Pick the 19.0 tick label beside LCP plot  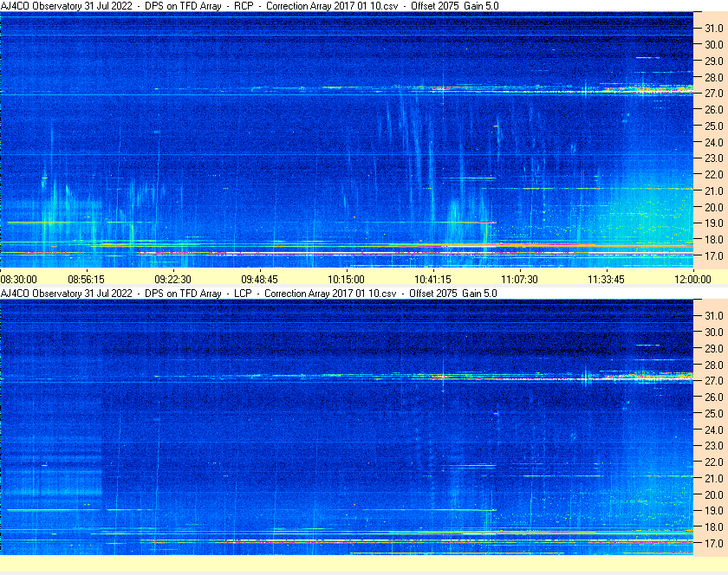tap(714, 511)
